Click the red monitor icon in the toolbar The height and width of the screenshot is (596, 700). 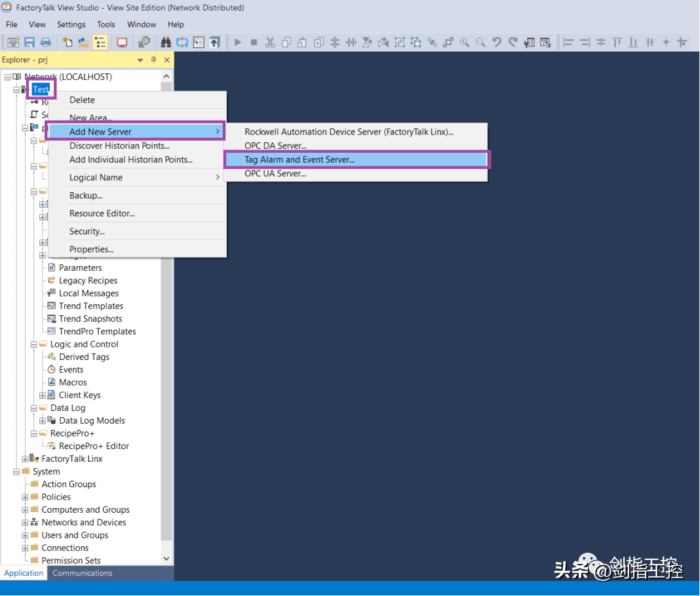coord(122,43)
